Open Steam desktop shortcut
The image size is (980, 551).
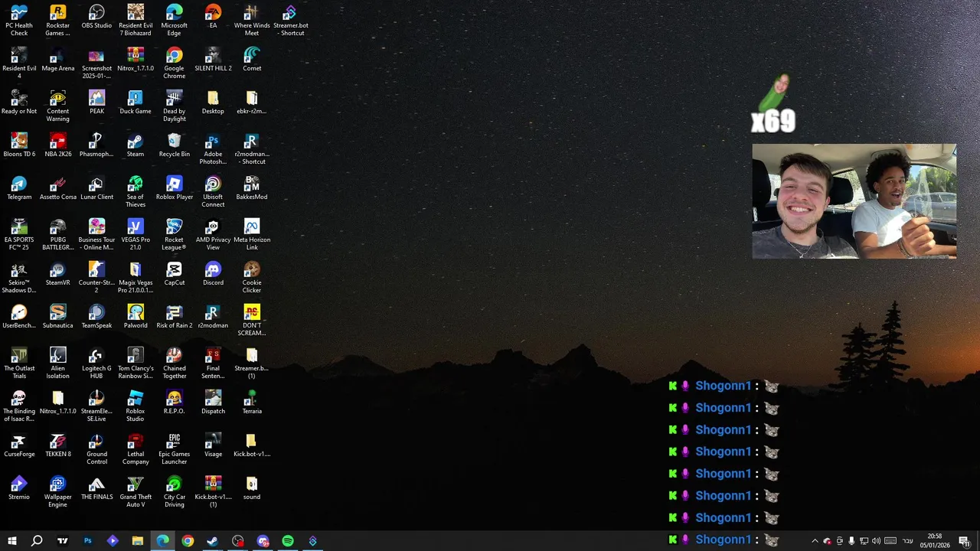[x=136, y=145]
